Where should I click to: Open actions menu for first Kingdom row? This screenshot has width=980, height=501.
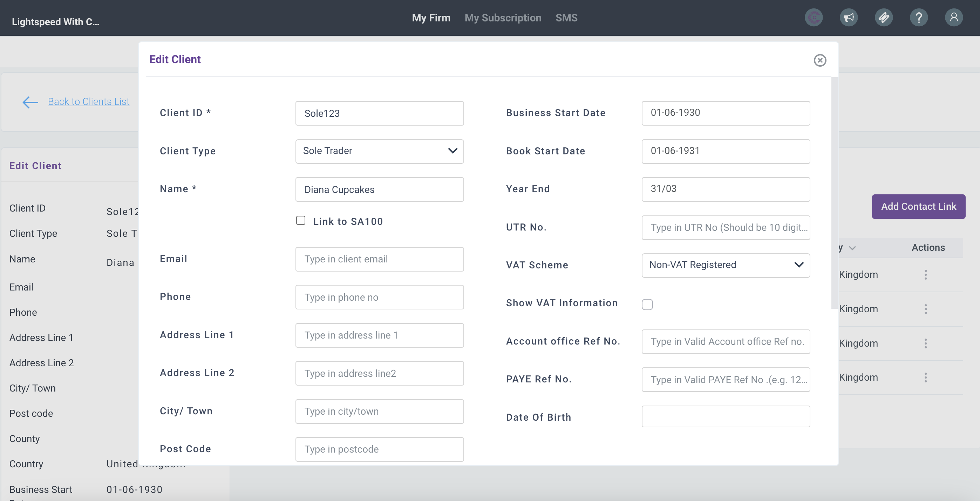pyautogui.click(x=925, y=274)
